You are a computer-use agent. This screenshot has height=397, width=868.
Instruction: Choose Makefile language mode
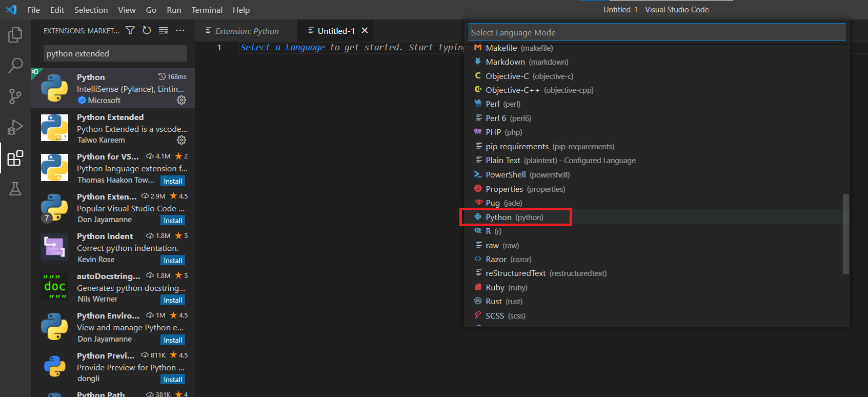point(657,48)
